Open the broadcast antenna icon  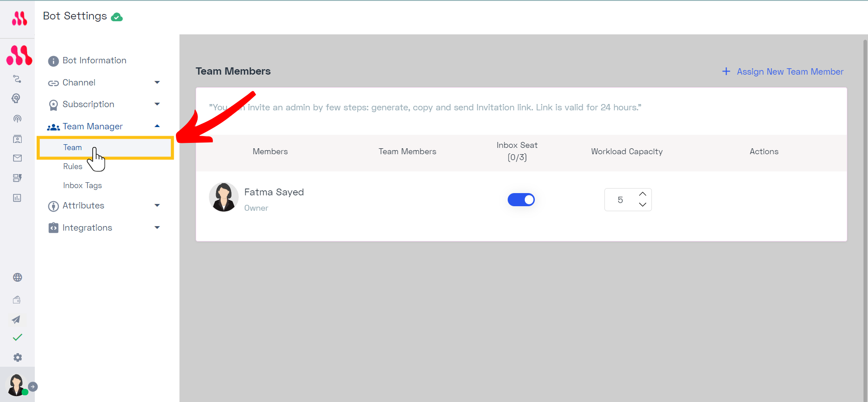click(17, 119)
